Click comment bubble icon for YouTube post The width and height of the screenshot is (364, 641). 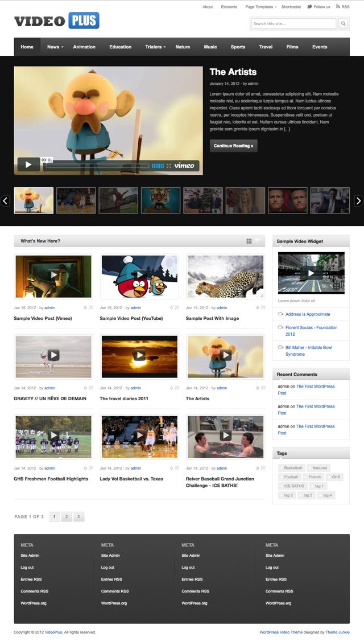point(177,307)
